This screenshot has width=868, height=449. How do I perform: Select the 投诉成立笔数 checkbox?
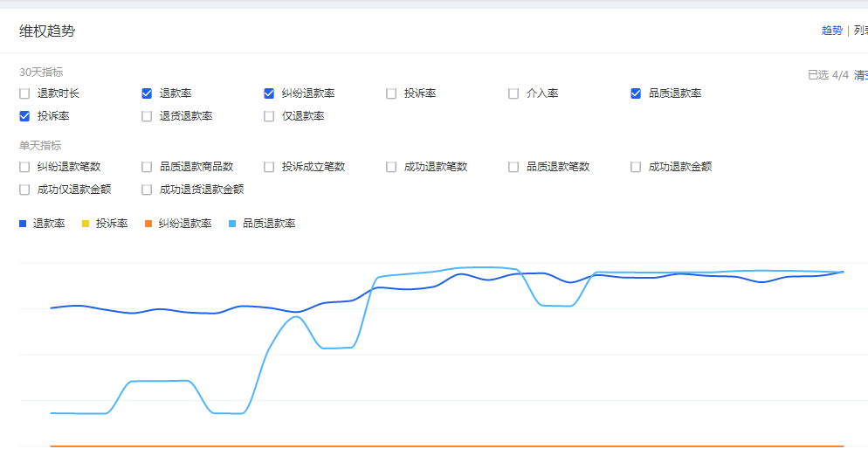[x=269, y=167]
